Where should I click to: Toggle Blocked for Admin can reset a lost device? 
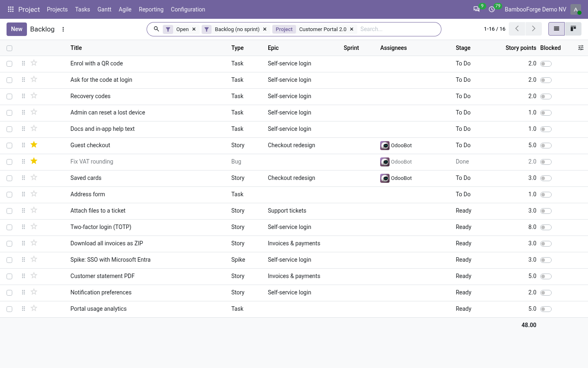pyautogui.click(x=546, y=113)
